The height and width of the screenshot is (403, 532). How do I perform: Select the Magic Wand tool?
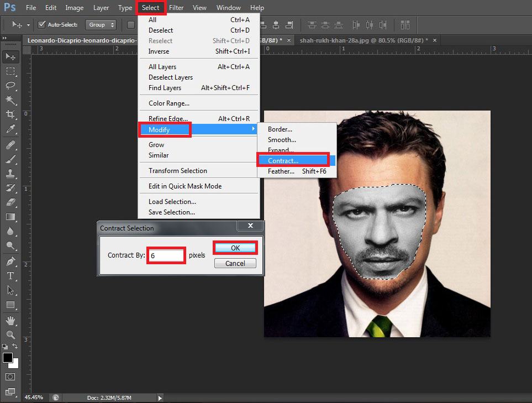[x=10, y=100]
